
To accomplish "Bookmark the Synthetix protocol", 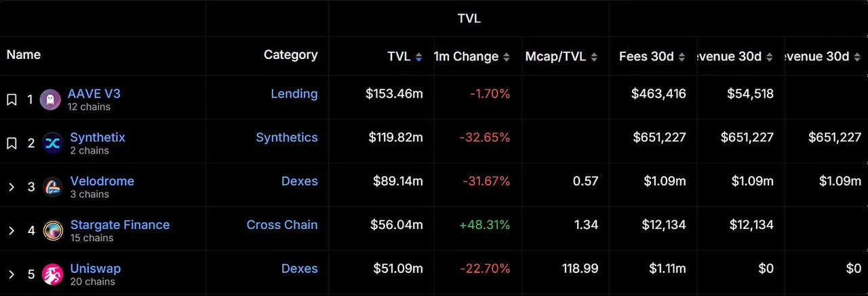I will click(x=12, y=143).
